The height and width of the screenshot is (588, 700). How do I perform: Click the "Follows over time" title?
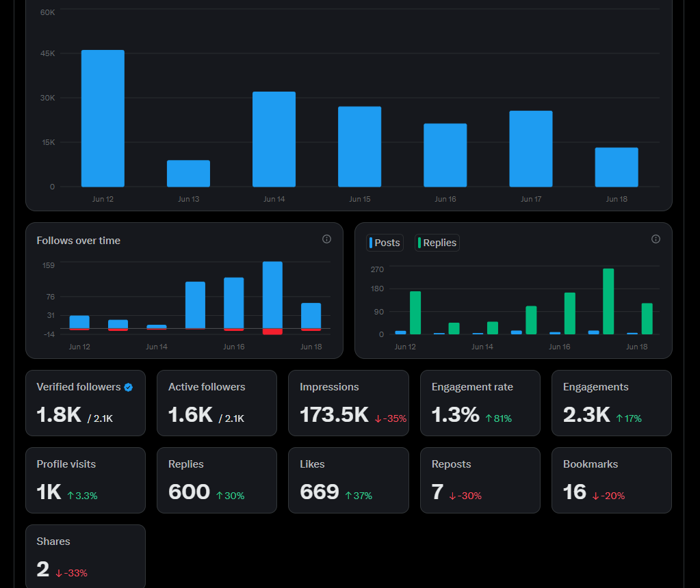(x=79, y=241)
